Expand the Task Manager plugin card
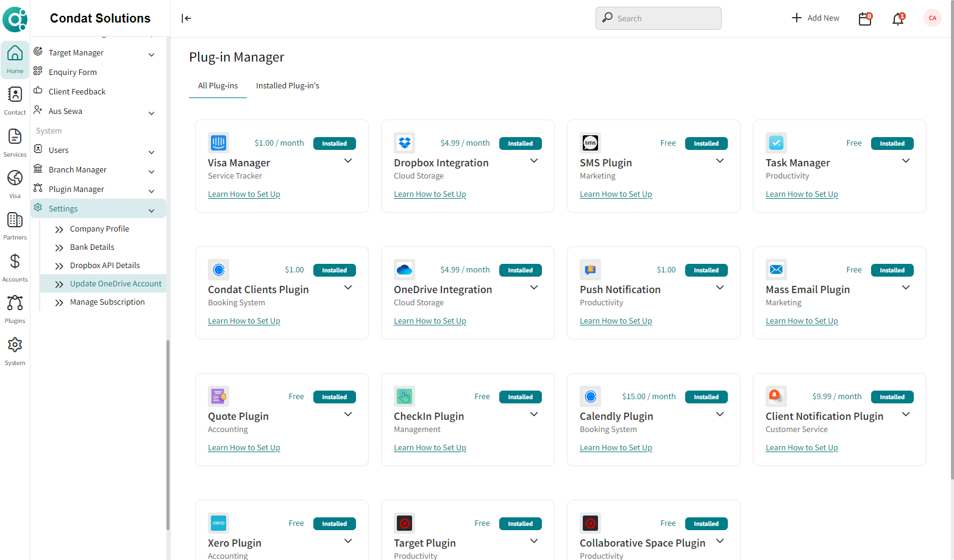 tap(906, 161)
